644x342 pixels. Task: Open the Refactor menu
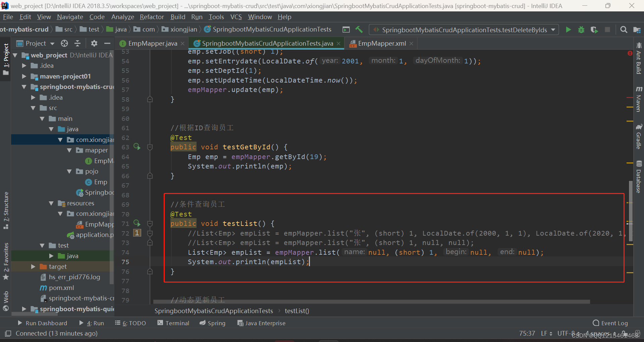click(x=152, y=17)
